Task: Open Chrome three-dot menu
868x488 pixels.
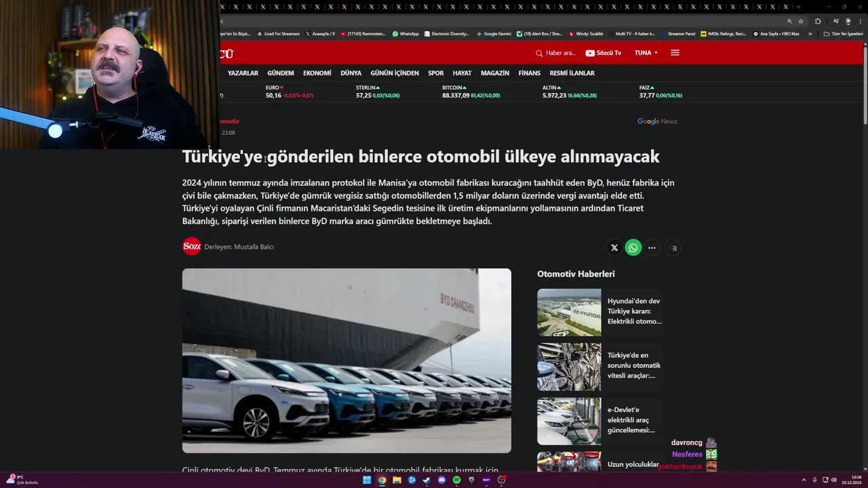Action: coord(861,21)
